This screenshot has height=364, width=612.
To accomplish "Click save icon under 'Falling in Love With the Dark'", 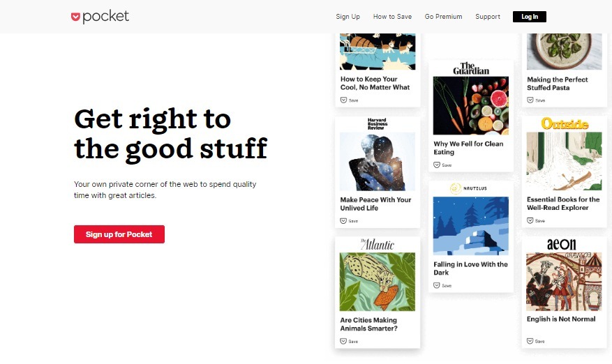I will coord(437,286).
